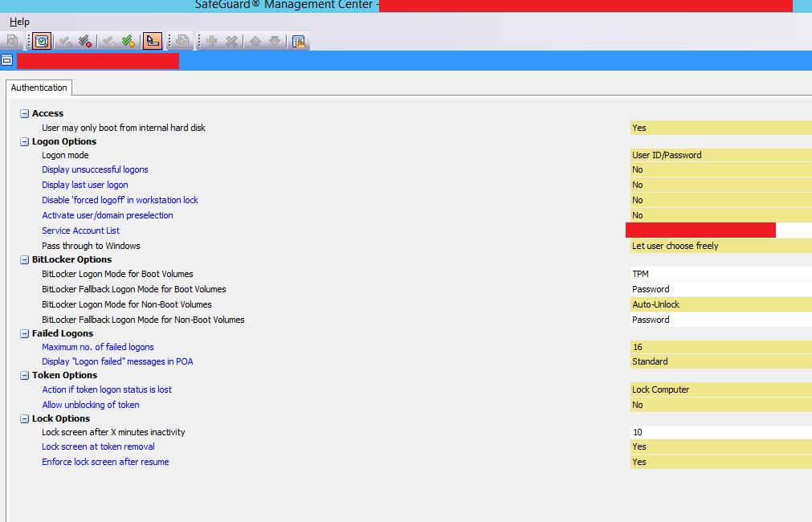Click 'Maximum no. of failed logons' link
Image resolution: width=812 pixels, height=522 pixels.
98,347
